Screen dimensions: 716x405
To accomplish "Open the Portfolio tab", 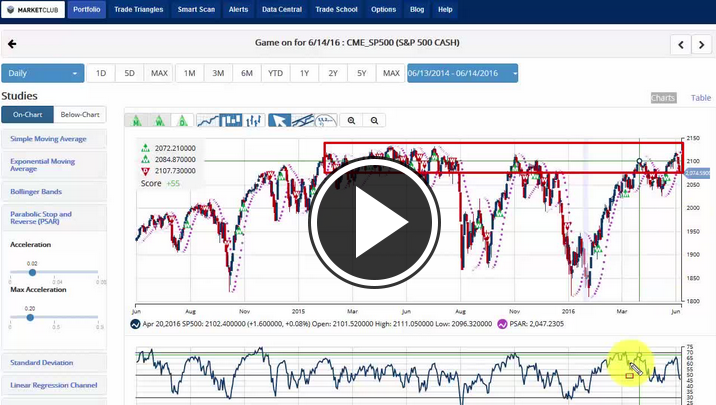I will [86, 10].
